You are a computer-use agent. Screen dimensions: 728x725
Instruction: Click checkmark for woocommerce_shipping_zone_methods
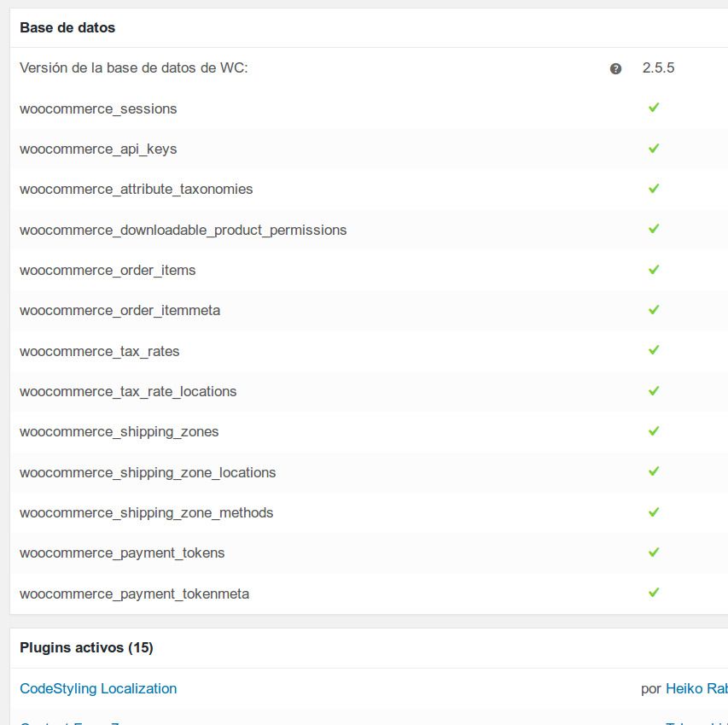click(x=654, y=512)
